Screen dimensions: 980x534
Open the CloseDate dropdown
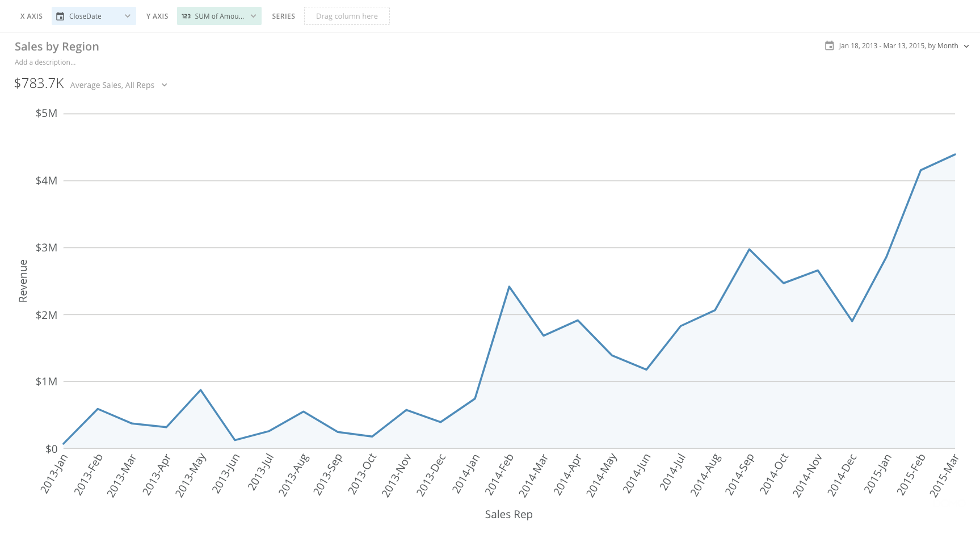(94, 16)
